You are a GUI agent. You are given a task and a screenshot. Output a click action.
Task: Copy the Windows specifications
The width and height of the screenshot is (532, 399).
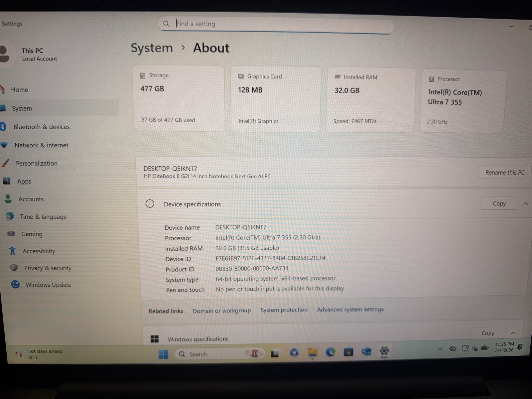tap(487, 333)
